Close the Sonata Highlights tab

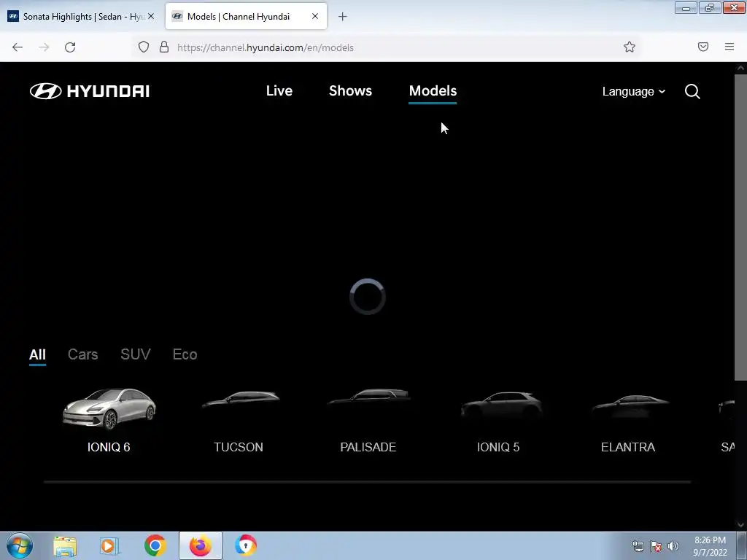coord(150,16)
